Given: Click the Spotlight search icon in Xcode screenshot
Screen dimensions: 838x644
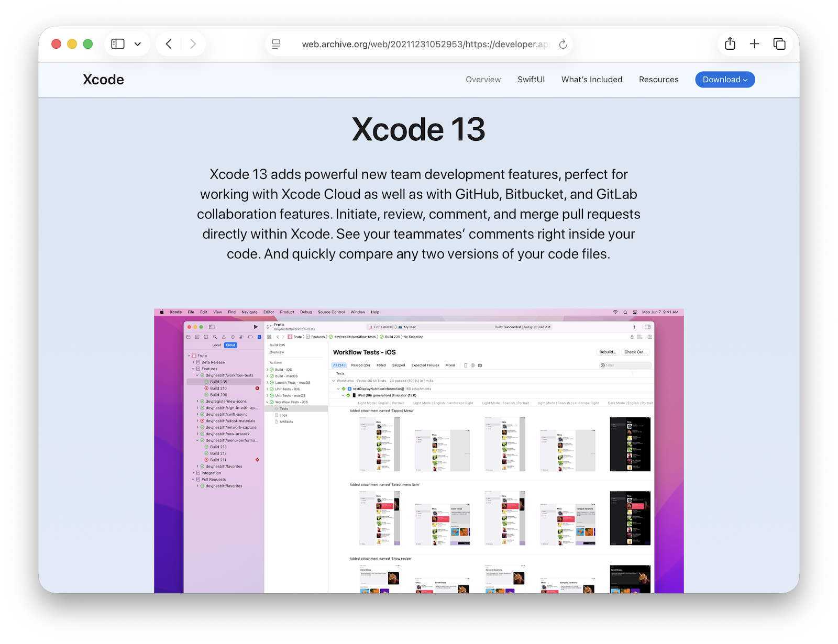Looking at the screenshot, I should [x=625, y=312].
